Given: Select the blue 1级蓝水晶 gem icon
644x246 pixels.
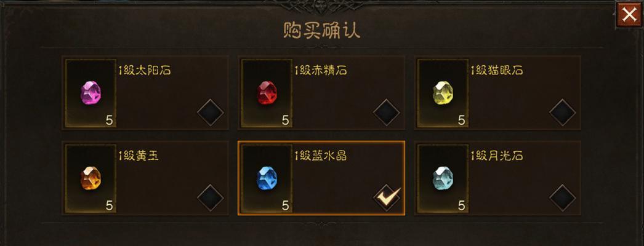Looking at the screenshot, I should coord(267,178).
